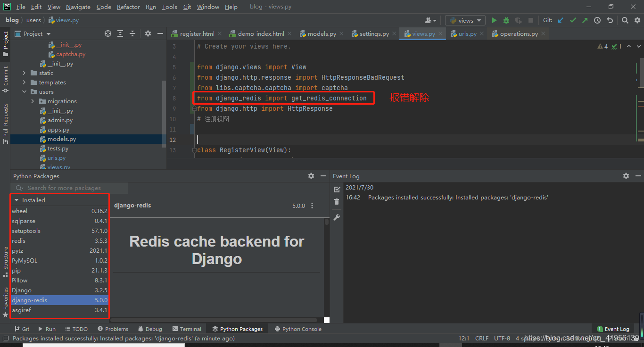The image size is (644, 347).
Task: Click locate file icon in Project panel
Action: [x=108, y=33]
